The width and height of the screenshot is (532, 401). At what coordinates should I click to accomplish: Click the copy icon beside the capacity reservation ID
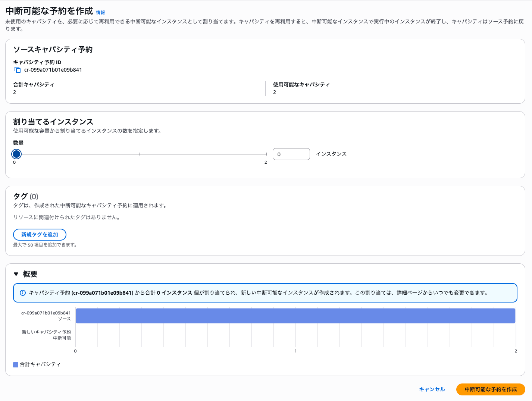(x=17, y=69)
